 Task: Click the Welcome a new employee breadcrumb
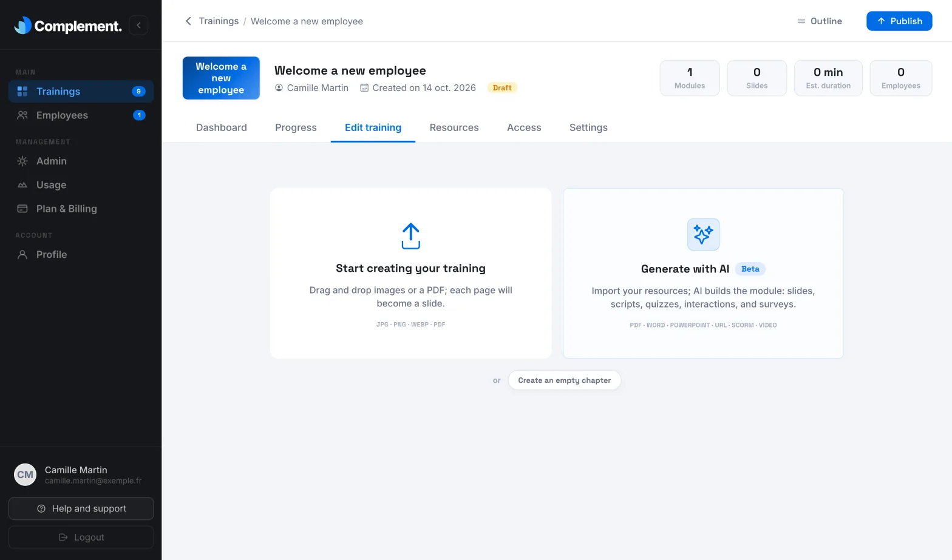point(307,21)
